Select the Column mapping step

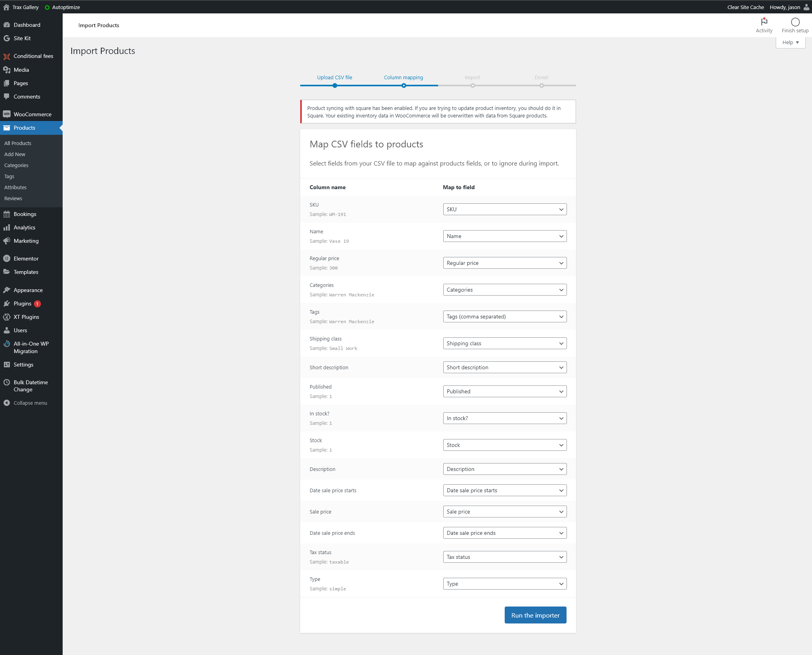coord(403,77)
